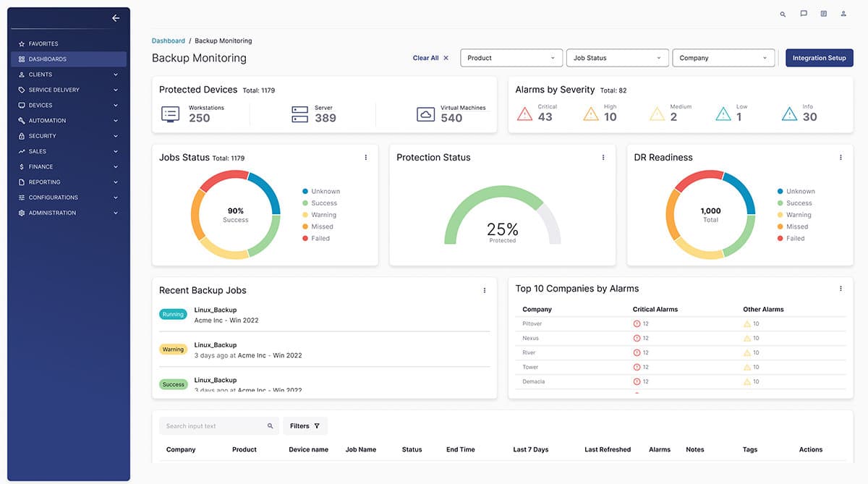
Task: Click the Running status badge in Recent Backup Jobs
Action: point(173,315)
